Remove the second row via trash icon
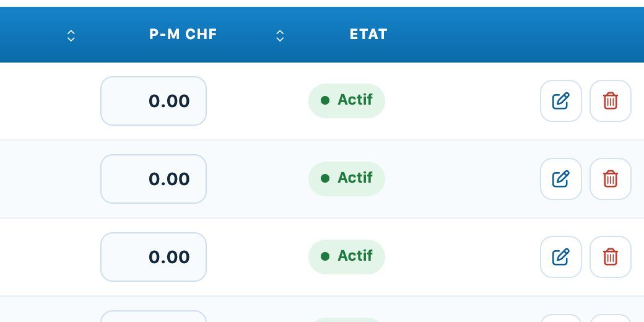 [x=611, y=179]
